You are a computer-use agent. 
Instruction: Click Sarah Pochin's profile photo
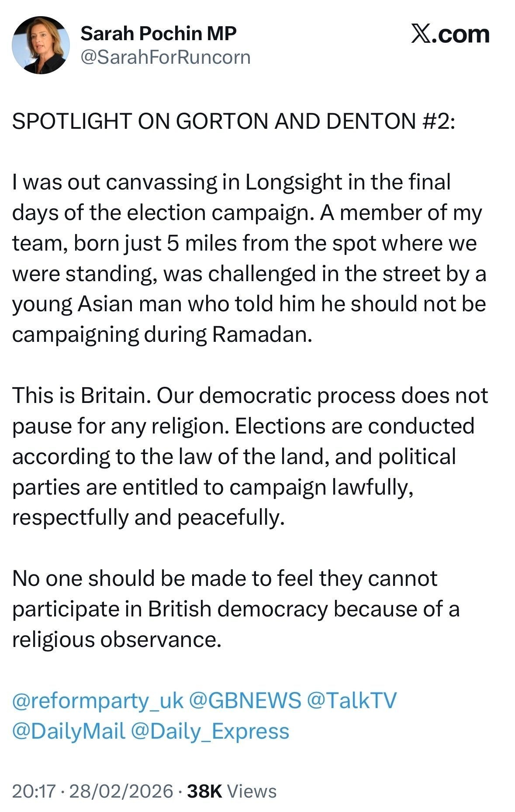pyautogui.click(x=40, y=45)
